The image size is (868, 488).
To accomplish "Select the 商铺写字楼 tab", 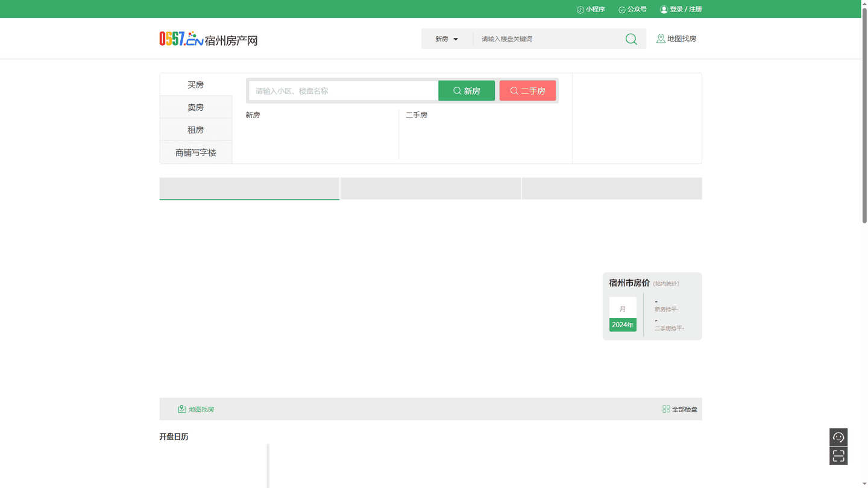I will pyautogui.click(x=196, y=152).
